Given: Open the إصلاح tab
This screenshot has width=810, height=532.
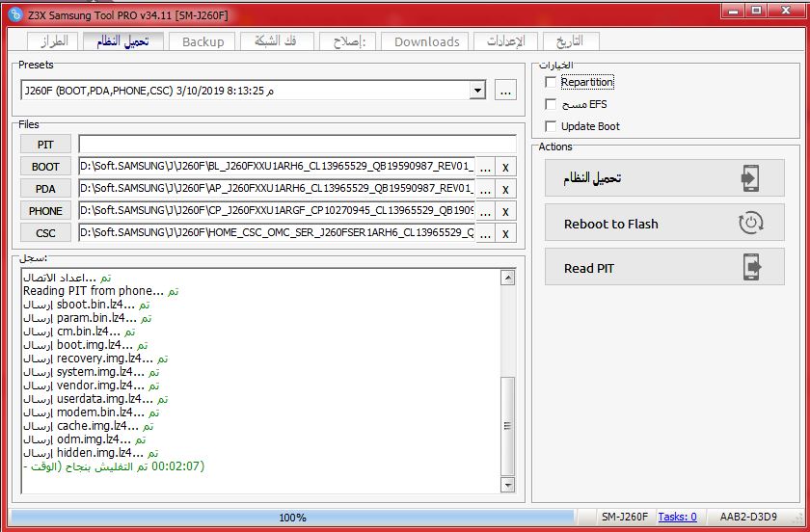Looking at the screenshot, I should tap(349, 41).
